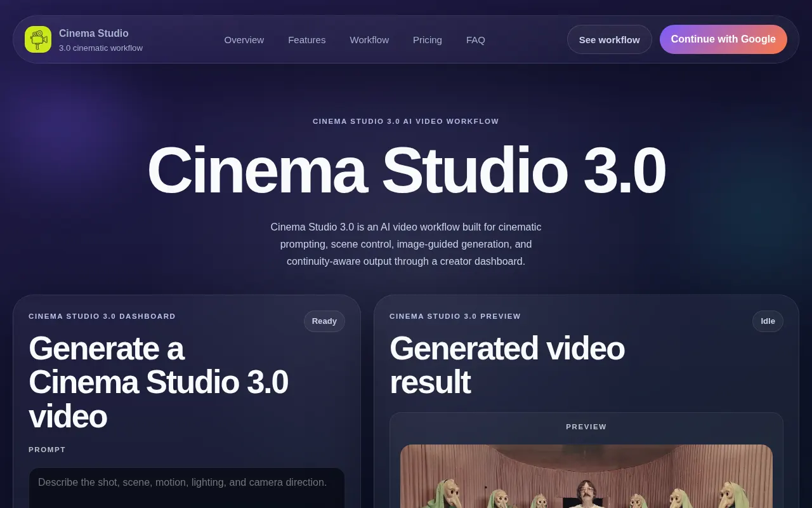Screen dimensions: 812x508
Task: Click the CINEMA STUDIO 3.0 DASHBOARD label
Action: 102,316
